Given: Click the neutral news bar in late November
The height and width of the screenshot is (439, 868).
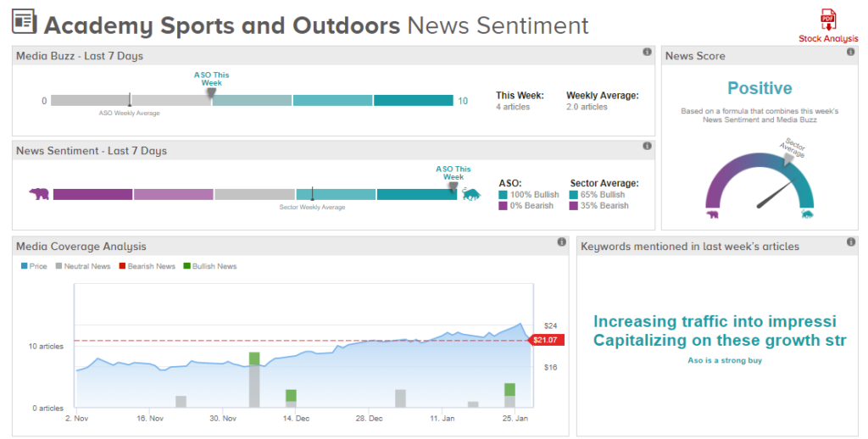Looking at the screenshot, I should [x=181, y=402].
